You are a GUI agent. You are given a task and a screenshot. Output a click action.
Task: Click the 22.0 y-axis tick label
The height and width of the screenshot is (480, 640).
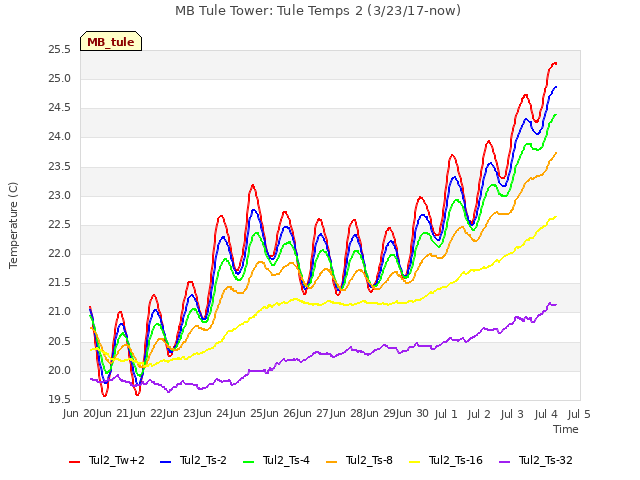[x=60, y=254]
